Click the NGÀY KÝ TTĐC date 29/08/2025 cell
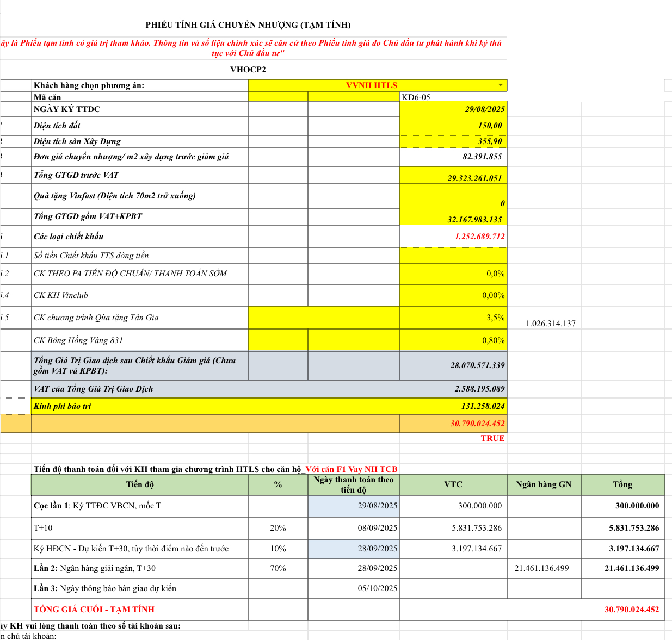This screenshot has height=640, width=672. coord(453,109)
